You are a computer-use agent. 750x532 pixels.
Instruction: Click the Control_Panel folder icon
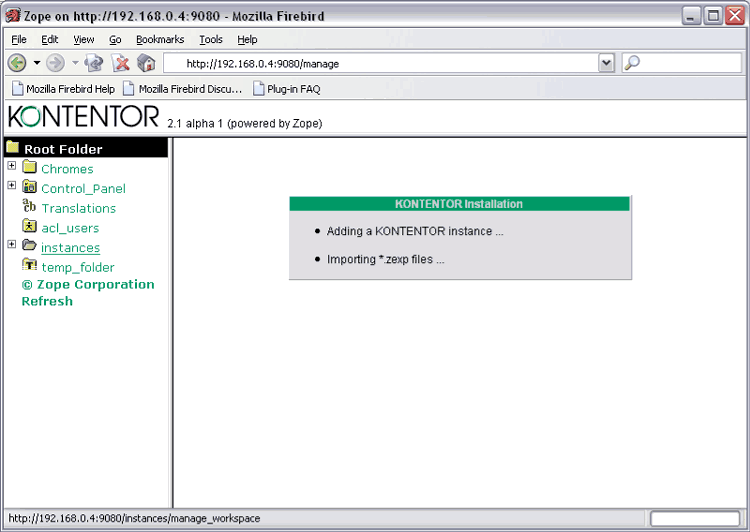(29, 188)
